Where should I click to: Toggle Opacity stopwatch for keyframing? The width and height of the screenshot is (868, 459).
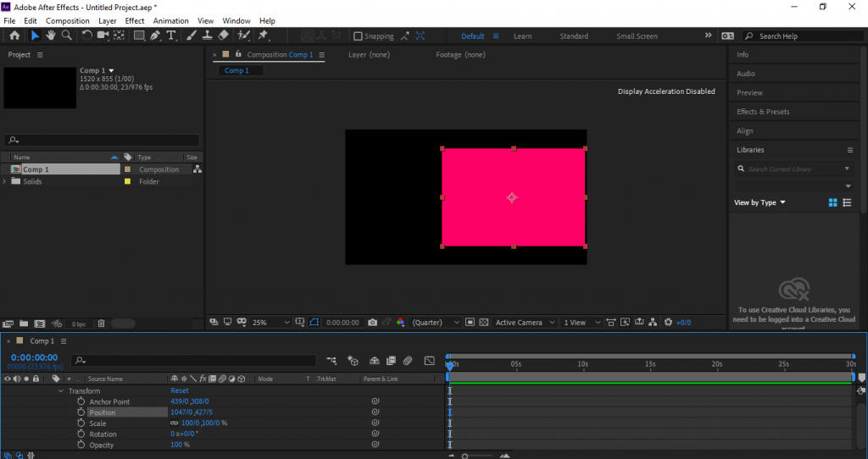tap(81, 445)
